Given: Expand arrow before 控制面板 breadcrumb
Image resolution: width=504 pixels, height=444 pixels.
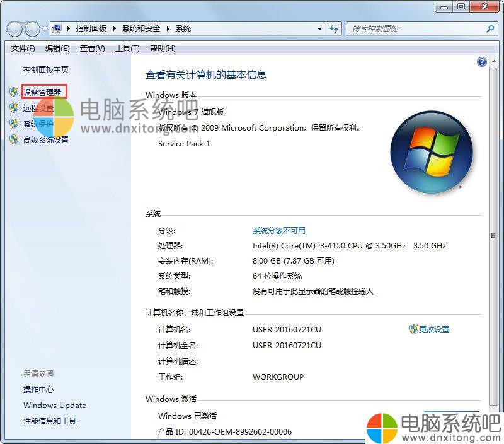Looking at the screenshot, I should pyautogui.click(x=69, y=28).
